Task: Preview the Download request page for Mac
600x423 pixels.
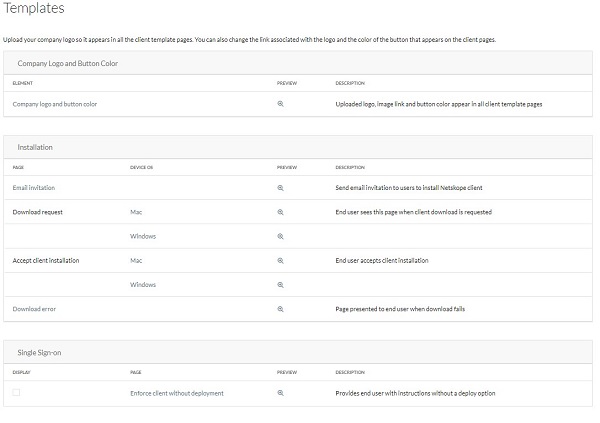Action: click(281, 212)
